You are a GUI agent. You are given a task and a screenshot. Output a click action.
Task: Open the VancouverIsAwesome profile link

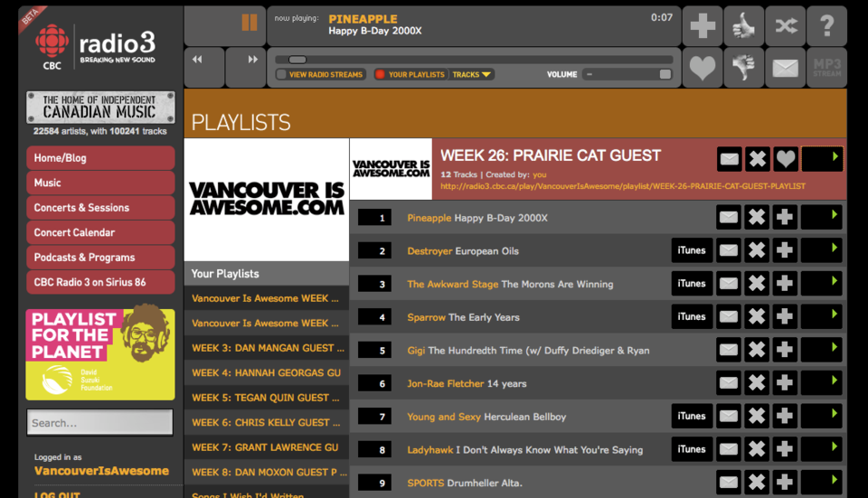click(101, 471)
